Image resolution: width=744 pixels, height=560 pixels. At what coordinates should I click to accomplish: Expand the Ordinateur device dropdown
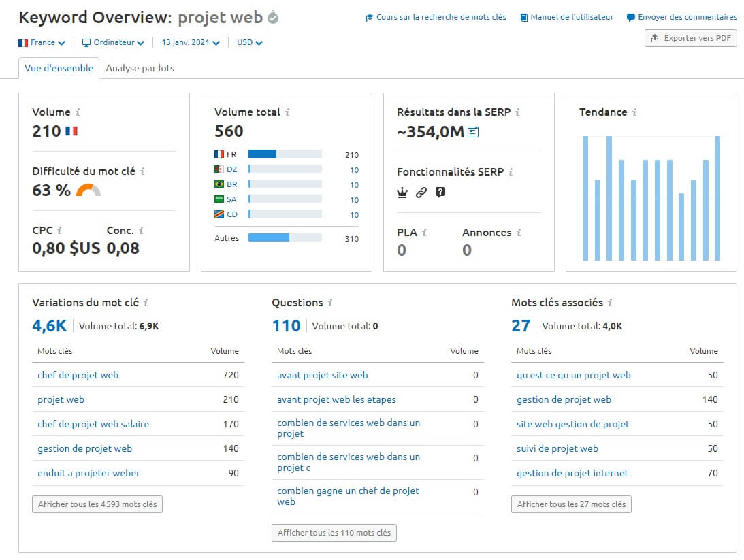[113, 42]
